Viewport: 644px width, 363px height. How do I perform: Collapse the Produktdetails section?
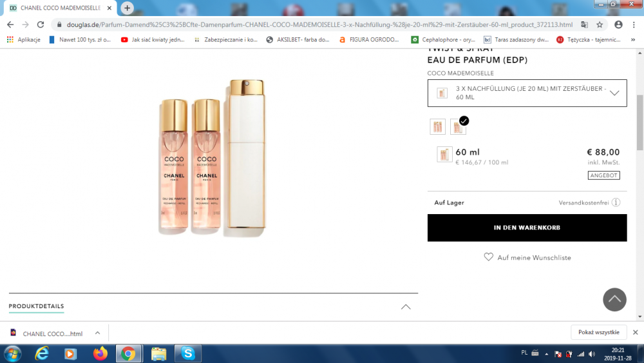pos(406,307)
